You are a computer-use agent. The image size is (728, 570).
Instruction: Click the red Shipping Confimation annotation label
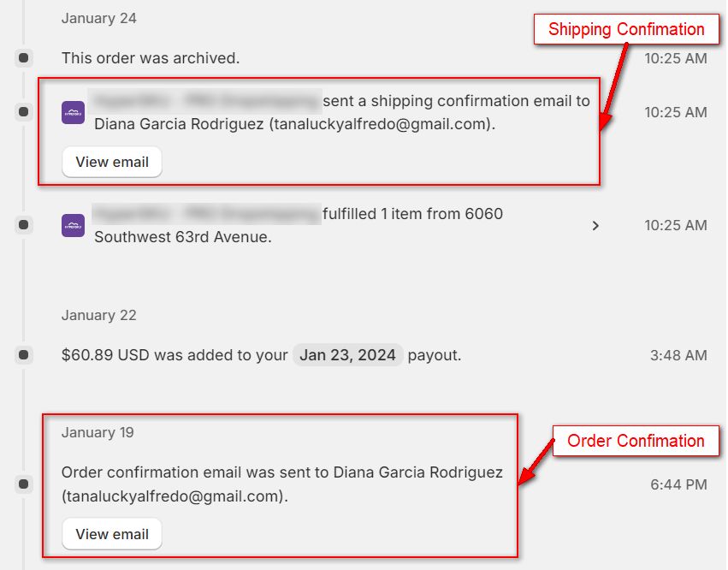coord(626,30)
